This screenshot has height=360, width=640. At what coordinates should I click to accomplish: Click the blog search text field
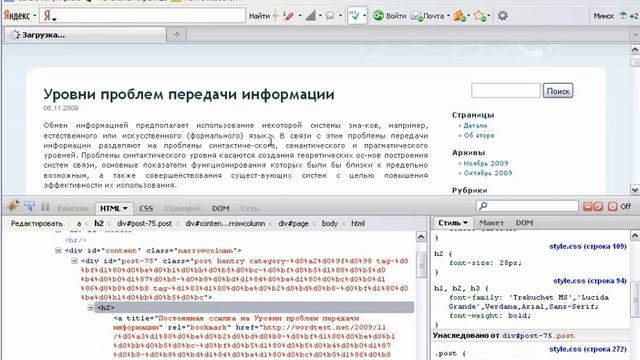click(x=505, y=91)
